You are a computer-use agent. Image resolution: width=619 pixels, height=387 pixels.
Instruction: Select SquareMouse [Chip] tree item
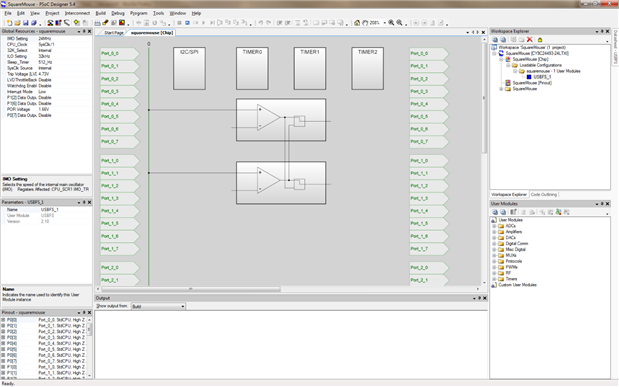click(x=530, y=59)
